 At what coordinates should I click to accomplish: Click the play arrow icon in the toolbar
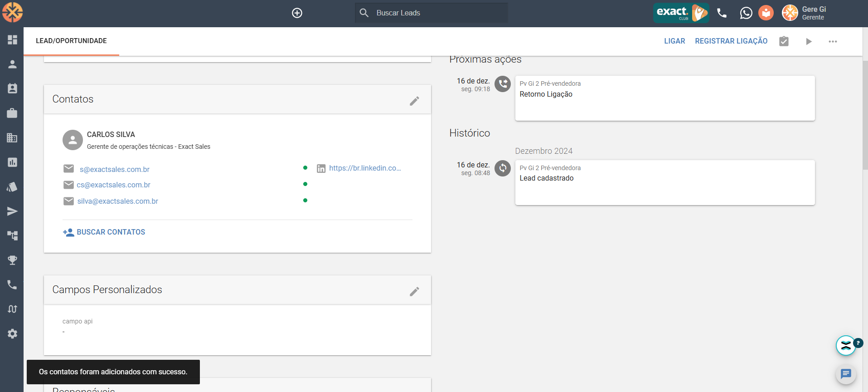pos(809,41)
